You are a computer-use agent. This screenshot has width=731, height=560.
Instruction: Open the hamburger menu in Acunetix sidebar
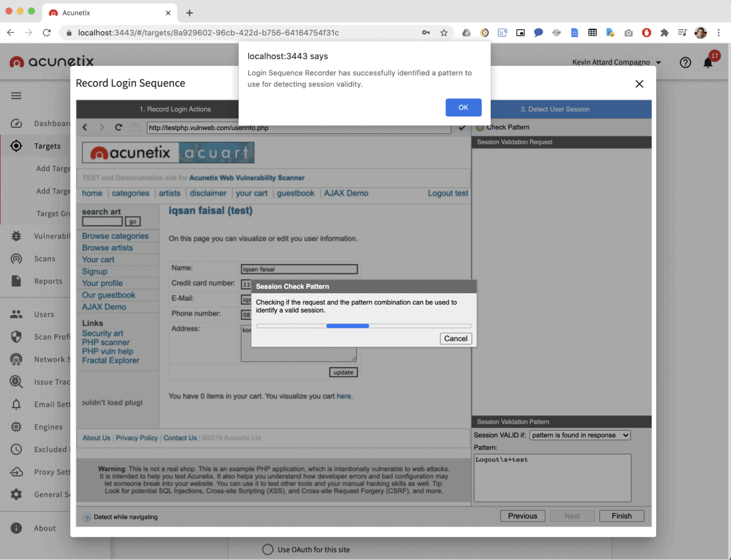pyautogui.click(x=16, y=96)
